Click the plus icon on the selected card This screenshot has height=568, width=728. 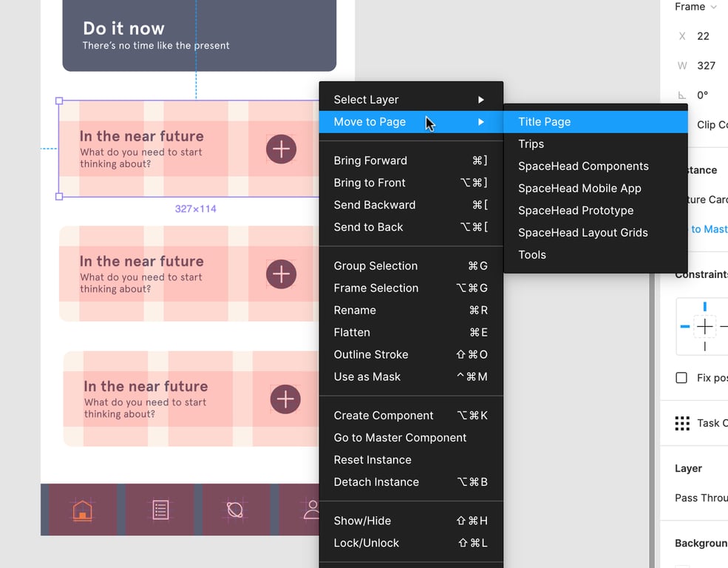click(x=281, y=149)
